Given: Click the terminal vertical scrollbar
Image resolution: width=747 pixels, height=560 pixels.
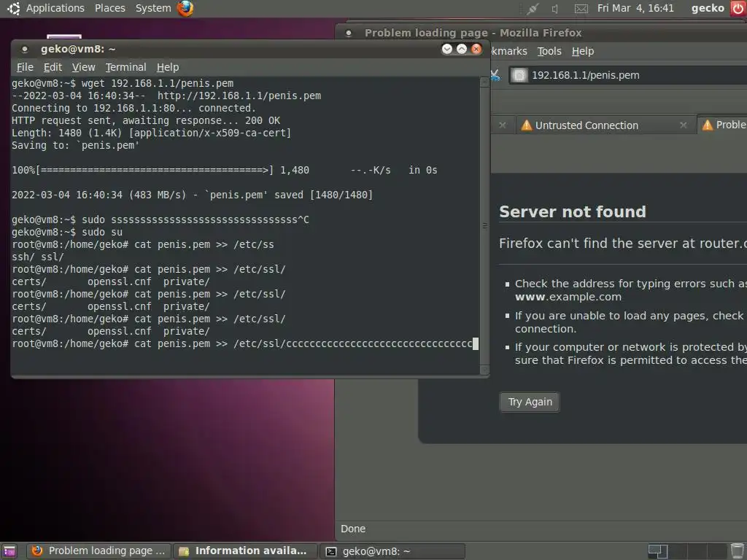Looking at the screenshot, I should point(484,226).
